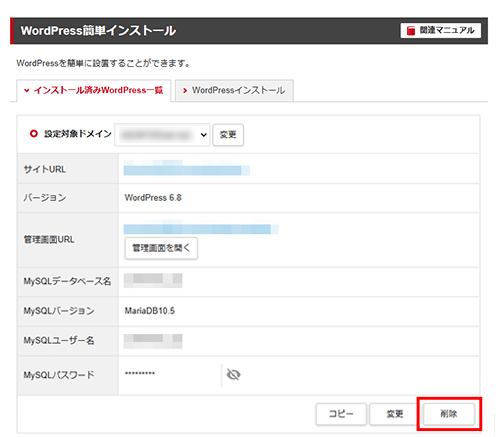Click the MySQLデータベース名 row label

67,281
